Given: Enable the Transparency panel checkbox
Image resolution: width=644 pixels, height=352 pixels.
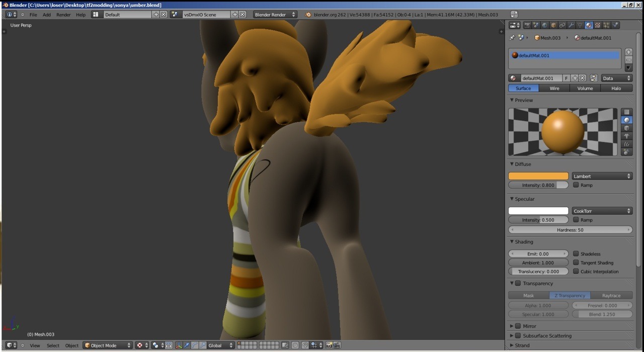Looking at the screenshot, I should coord(518,283).
